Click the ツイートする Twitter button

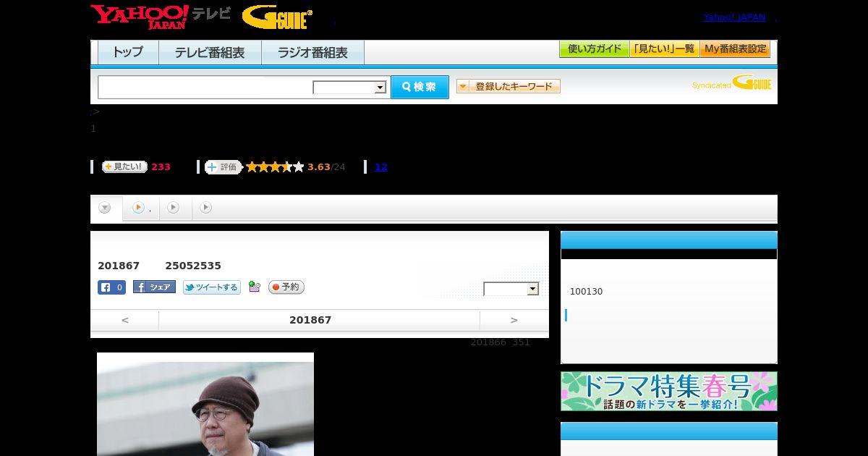[x=211, y=287]
